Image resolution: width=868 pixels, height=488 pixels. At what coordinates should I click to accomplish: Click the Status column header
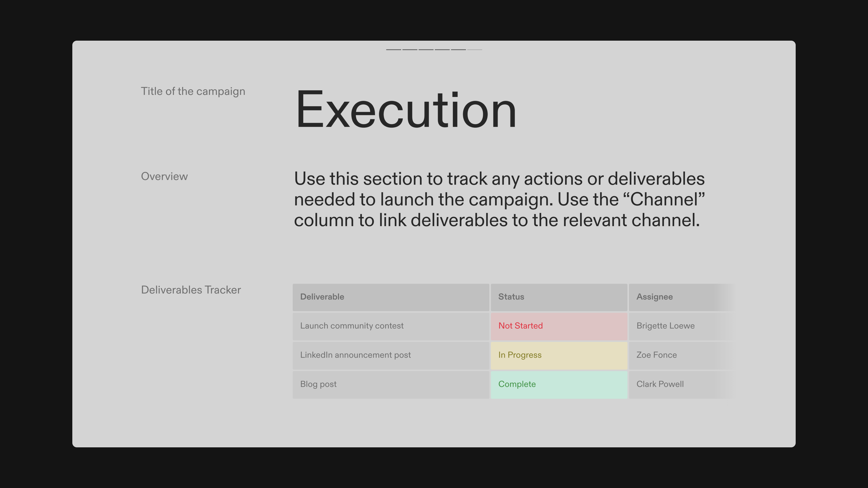pyautogui.click(x=559, y=297)
